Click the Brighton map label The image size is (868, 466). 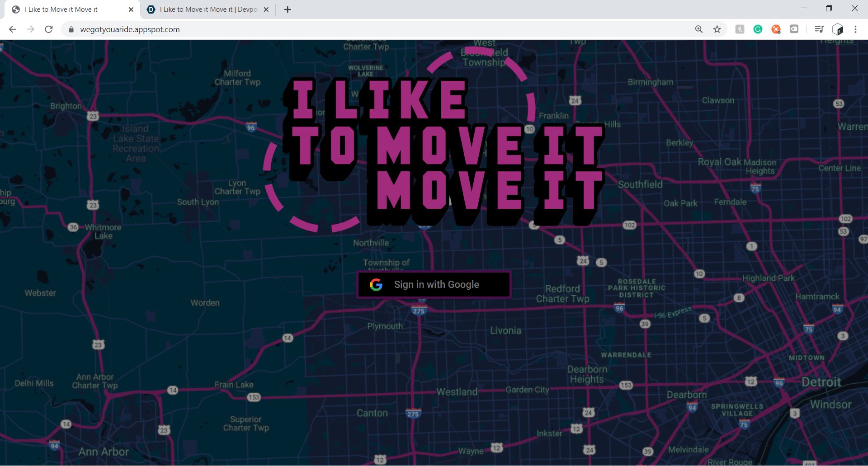point(66,106)
